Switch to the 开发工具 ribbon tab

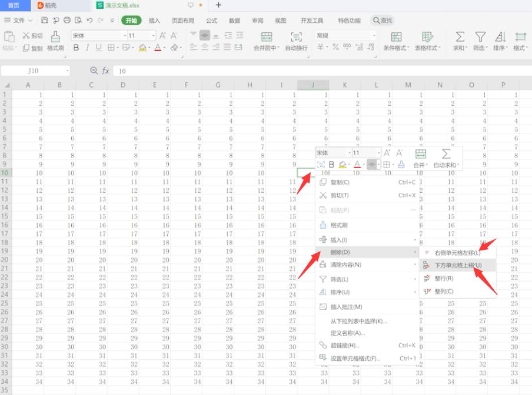click(312, 21)
